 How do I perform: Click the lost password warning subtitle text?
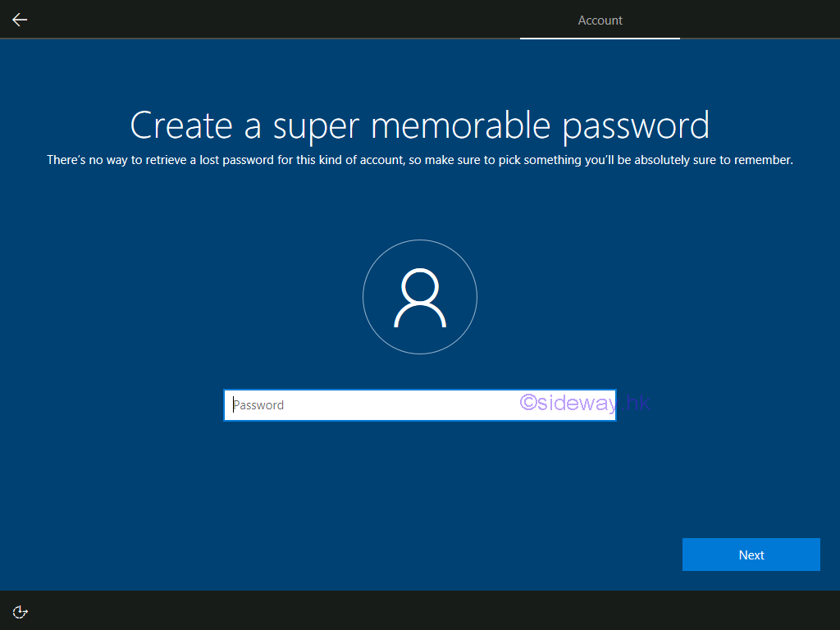[x=419, y=160]
